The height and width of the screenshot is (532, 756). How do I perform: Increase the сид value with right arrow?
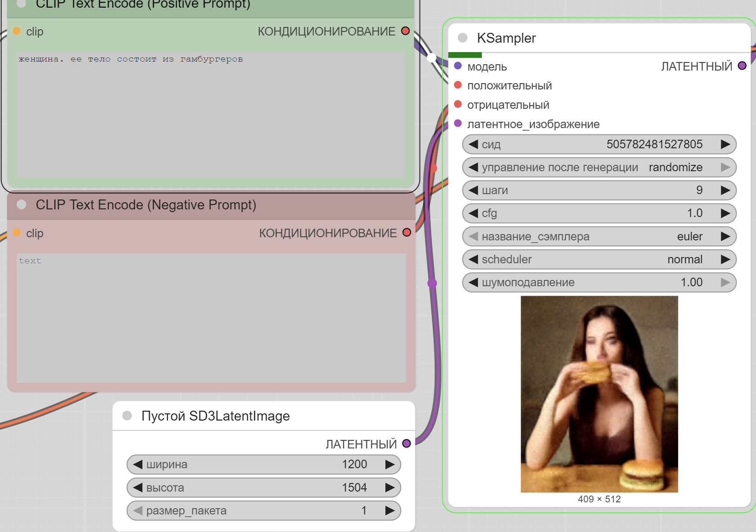coord(725,144)
